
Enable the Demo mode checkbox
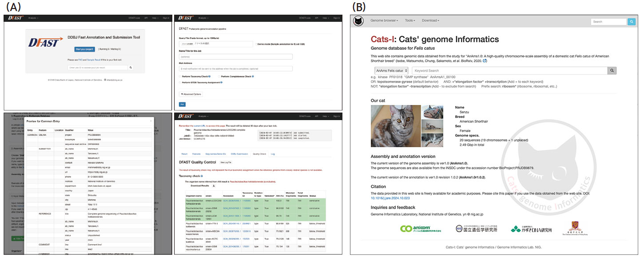pos(257,44)
